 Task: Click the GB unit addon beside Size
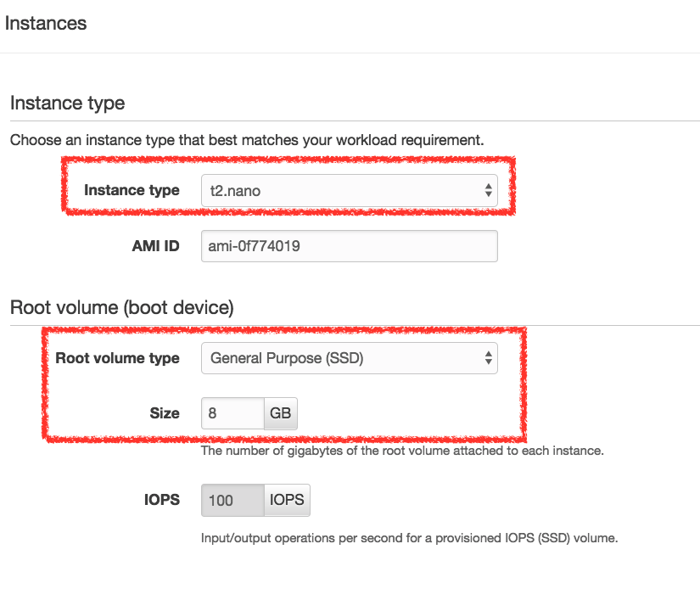click(280, 413)
